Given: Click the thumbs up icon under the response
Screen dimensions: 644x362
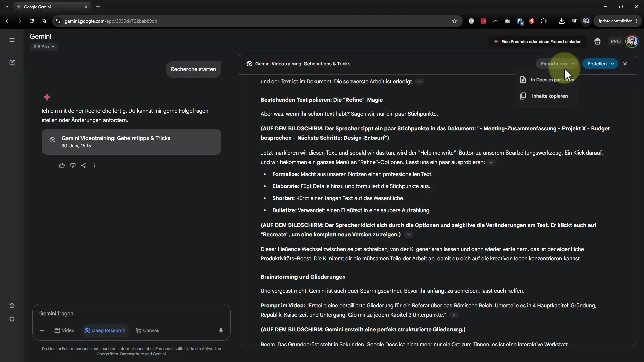Looking at the screenshot, I should pyautogui.click(x=62, y=165).
